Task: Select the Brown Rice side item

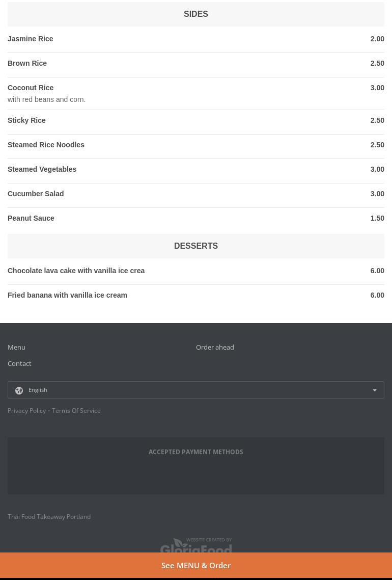Action: (27, 63)
